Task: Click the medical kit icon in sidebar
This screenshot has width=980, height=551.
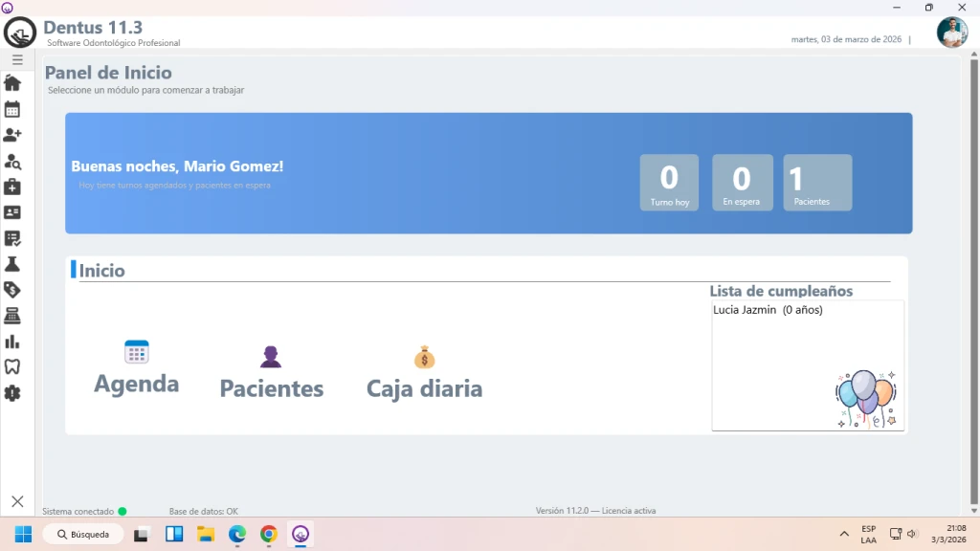Action: (12, 187)
